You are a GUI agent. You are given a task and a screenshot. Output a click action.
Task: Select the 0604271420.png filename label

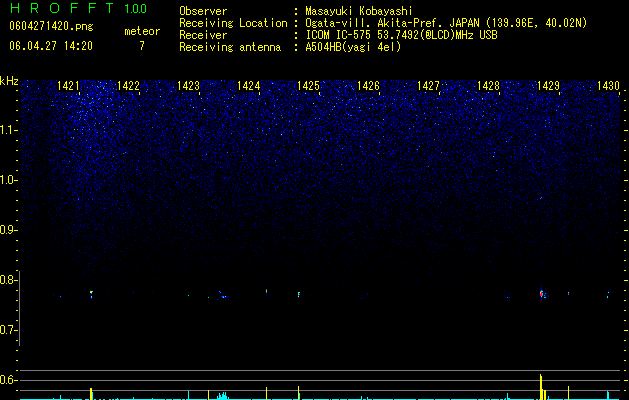tap(51, 26)
